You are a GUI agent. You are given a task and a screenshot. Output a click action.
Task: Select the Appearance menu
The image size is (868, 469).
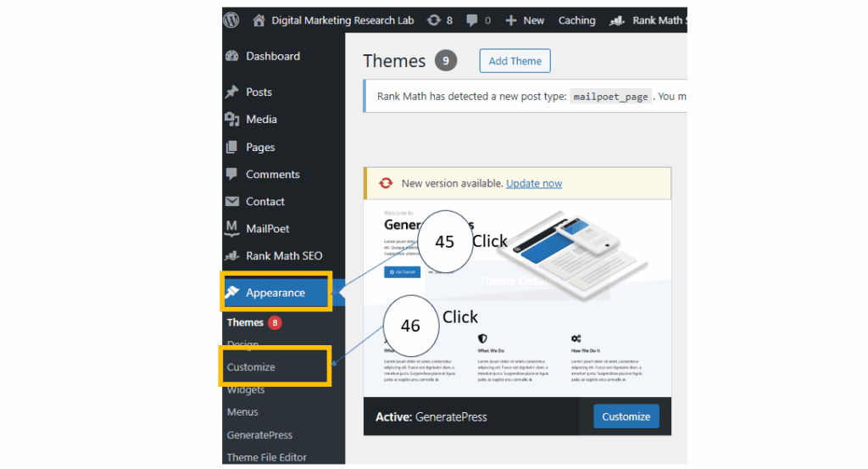275,293
